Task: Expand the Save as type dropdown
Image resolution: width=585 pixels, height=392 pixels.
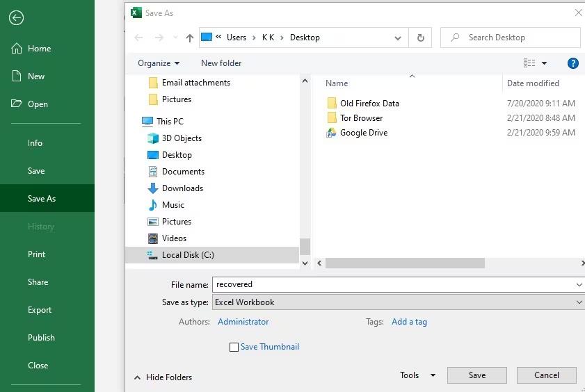Action: click(x=579, y=302)
